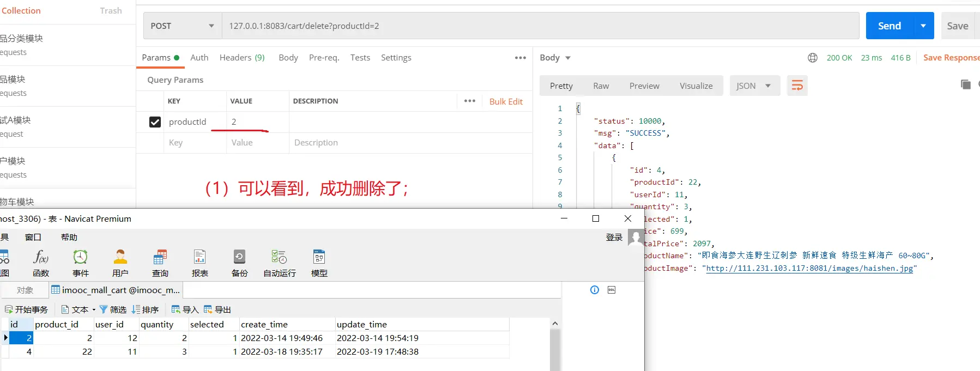This screenshot has width=980, height=371.
Task: Select the Objects (对象) tab in Navicat
Action: pos(25,290)
